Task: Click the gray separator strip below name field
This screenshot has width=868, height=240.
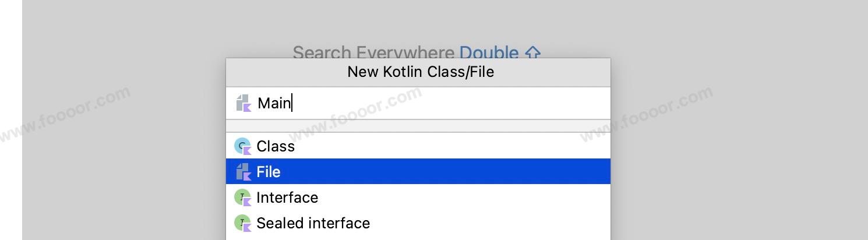Action: point(418,126)
